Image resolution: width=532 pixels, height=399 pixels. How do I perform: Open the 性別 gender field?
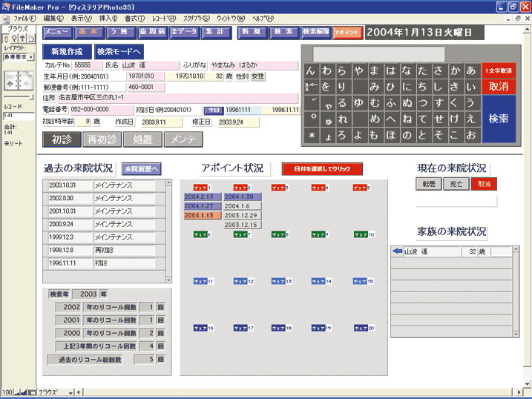(x=257, y=76)
